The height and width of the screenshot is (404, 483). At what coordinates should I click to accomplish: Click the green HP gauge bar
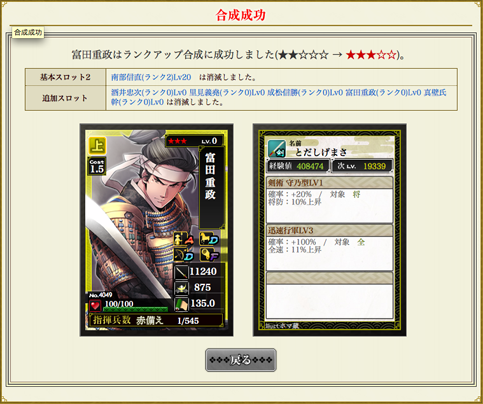[x=136, y=309]
